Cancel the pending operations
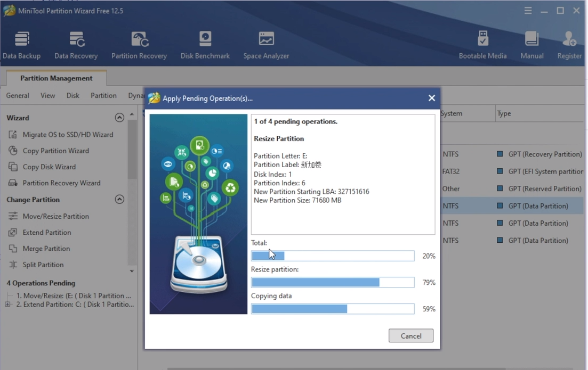Image resolution: width=588 pixels, height=370 pixels. coord(411,335)
